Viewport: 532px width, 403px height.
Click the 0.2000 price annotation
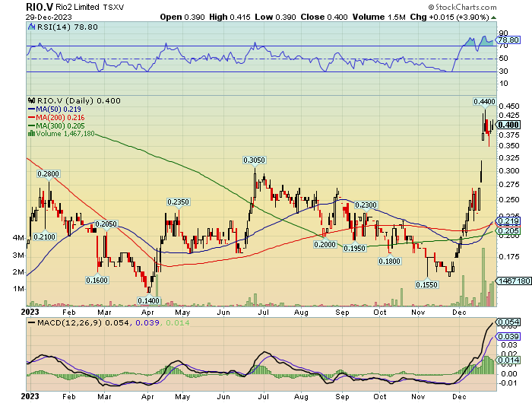coord(325,244)
